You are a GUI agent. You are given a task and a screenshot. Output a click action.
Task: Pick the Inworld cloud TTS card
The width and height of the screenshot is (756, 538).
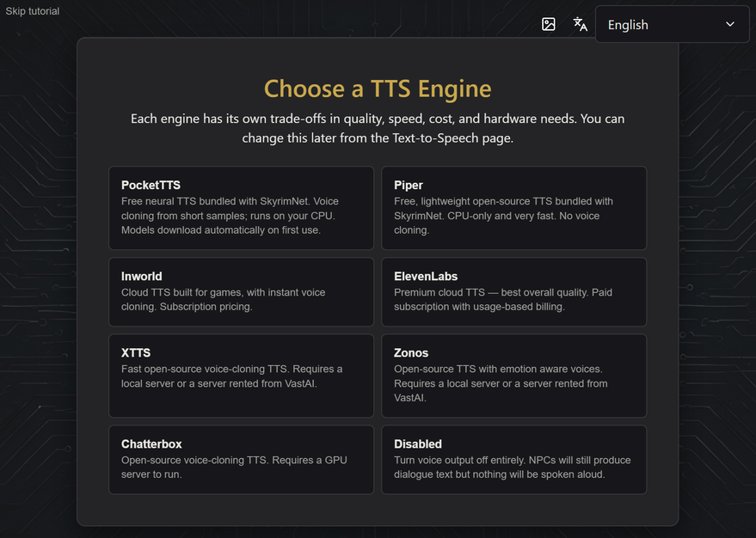(241, 292)
